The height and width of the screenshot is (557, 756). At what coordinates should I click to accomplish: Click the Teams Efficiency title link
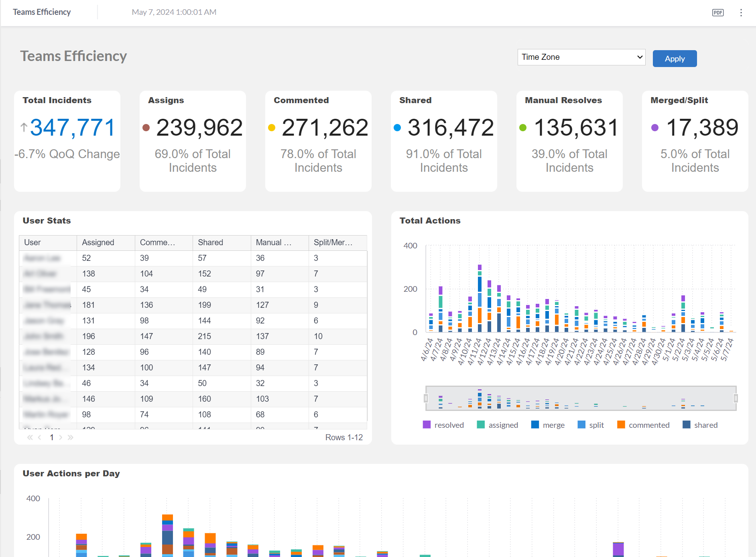(42, 12)
